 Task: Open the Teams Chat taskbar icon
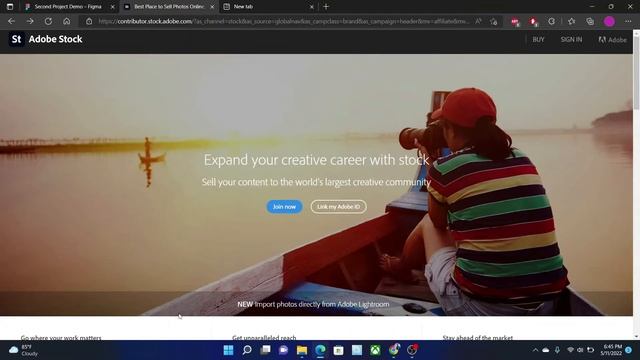(284, 350)
